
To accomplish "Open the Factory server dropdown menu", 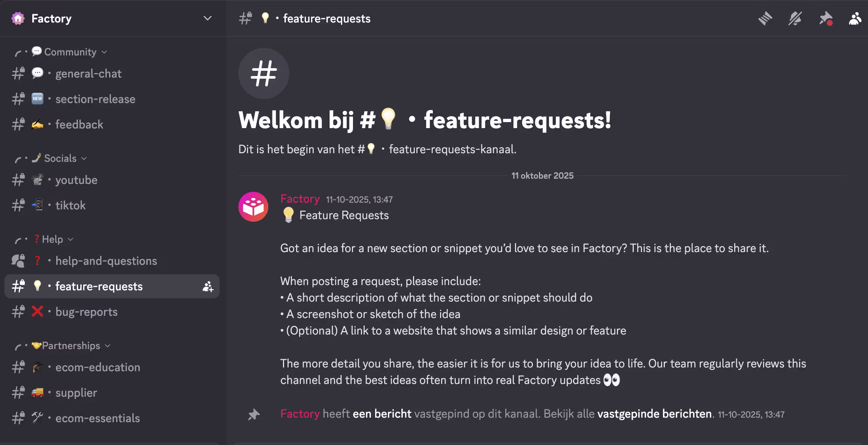I will pyautogui.click(x=208, y=18).
